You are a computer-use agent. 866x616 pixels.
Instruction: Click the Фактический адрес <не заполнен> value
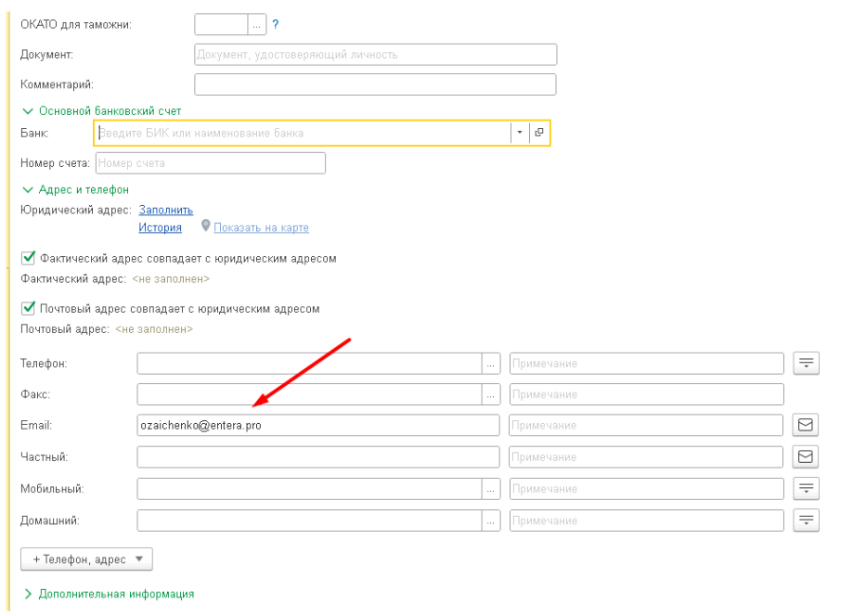click(171, 278)
